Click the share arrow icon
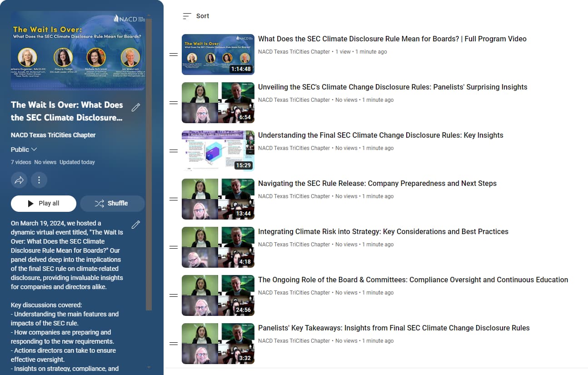Image resolution: width=588 pixels, height=375 pixels. point(19,180)
